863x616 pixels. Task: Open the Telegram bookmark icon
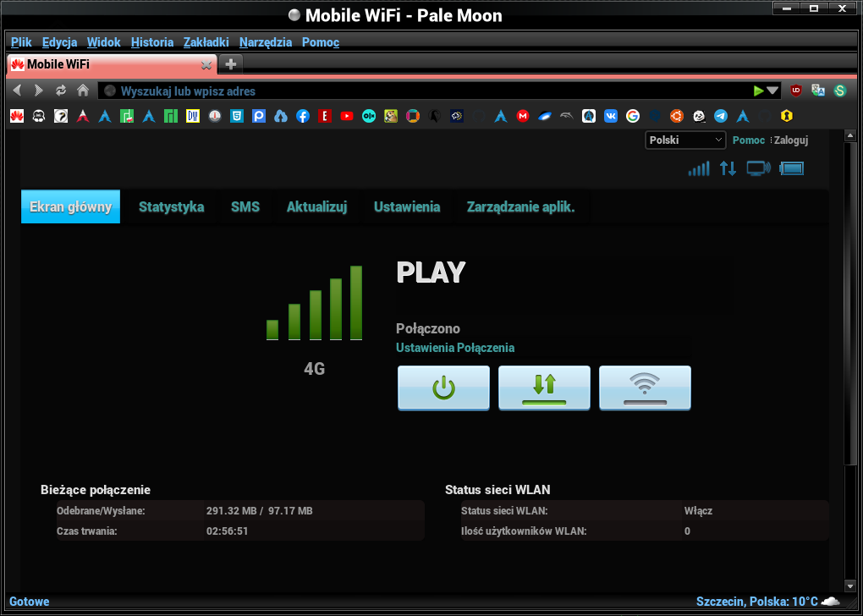tap(721, 116)
